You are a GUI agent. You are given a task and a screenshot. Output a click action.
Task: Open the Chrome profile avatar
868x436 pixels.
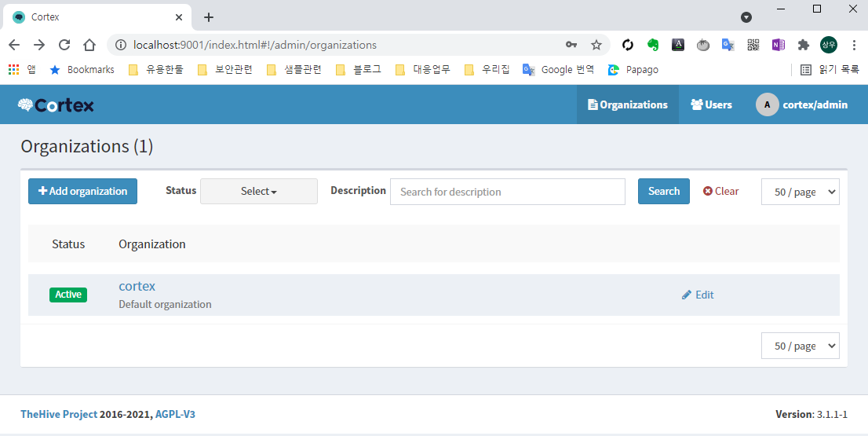tap(829, 45)
